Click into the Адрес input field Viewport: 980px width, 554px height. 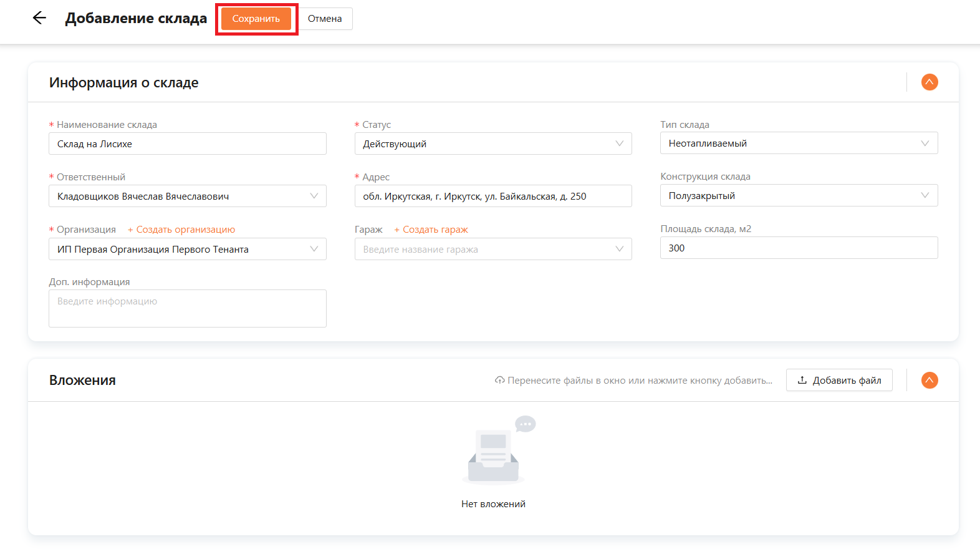point(492,197)
